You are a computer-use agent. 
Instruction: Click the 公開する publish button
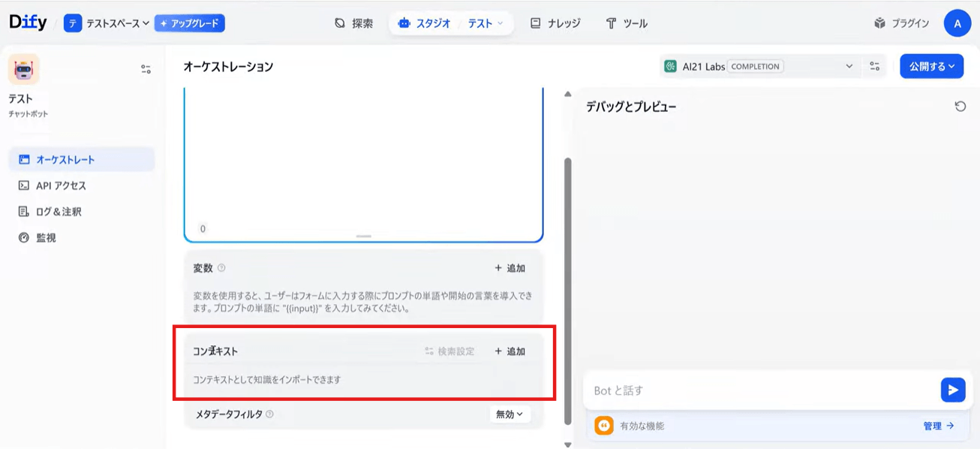(x=932, y=66)
